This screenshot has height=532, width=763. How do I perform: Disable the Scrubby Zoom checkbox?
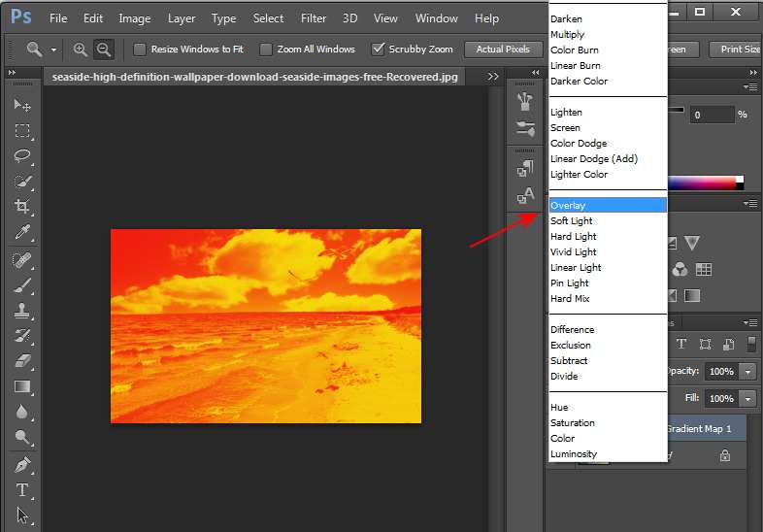tap(379, 50)
